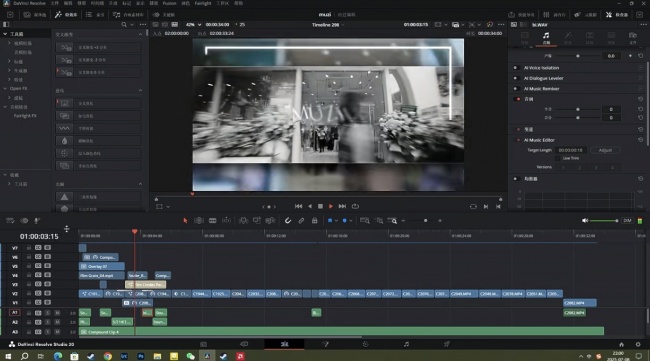
Task: Open the viewer zoom 42% dropdown
Action: tap(194, 24)
